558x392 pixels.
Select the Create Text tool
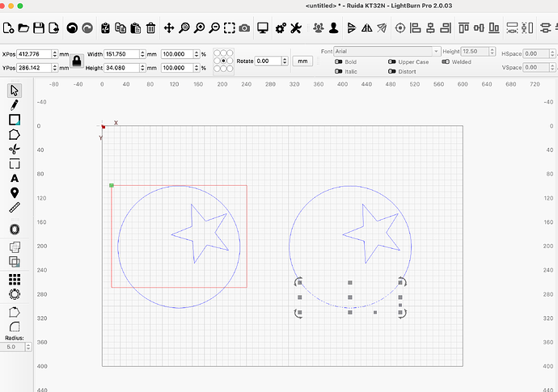coord(15,178)
